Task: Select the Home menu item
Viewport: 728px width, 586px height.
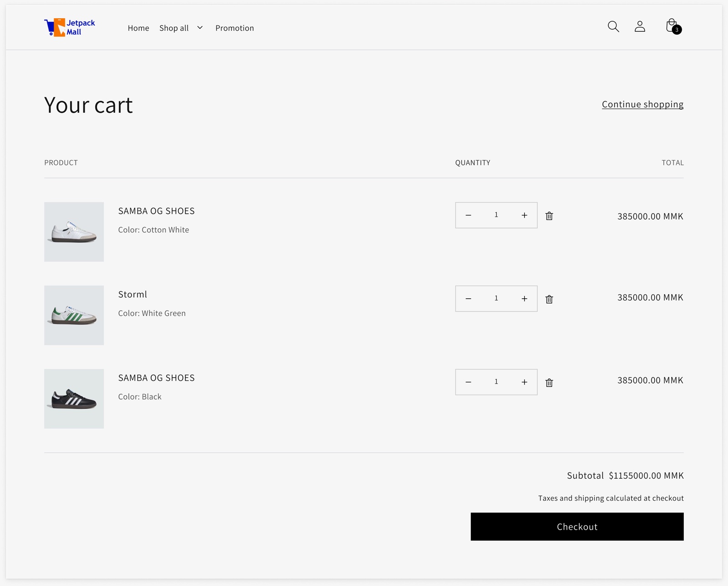Action: tap(138, 28)
